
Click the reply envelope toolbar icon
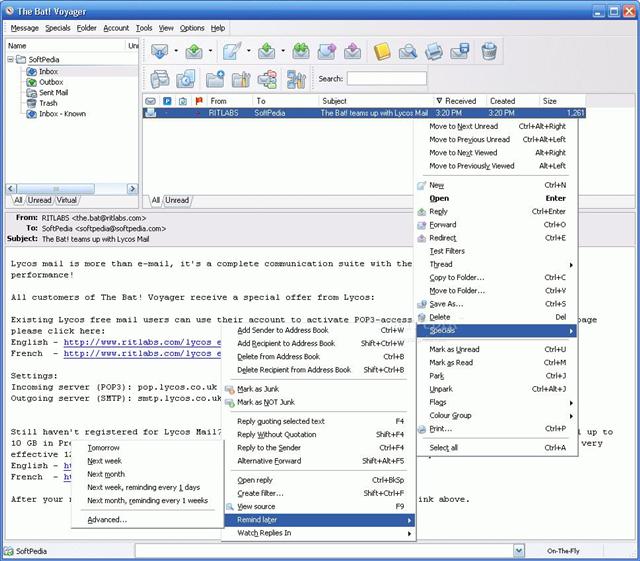266,51
